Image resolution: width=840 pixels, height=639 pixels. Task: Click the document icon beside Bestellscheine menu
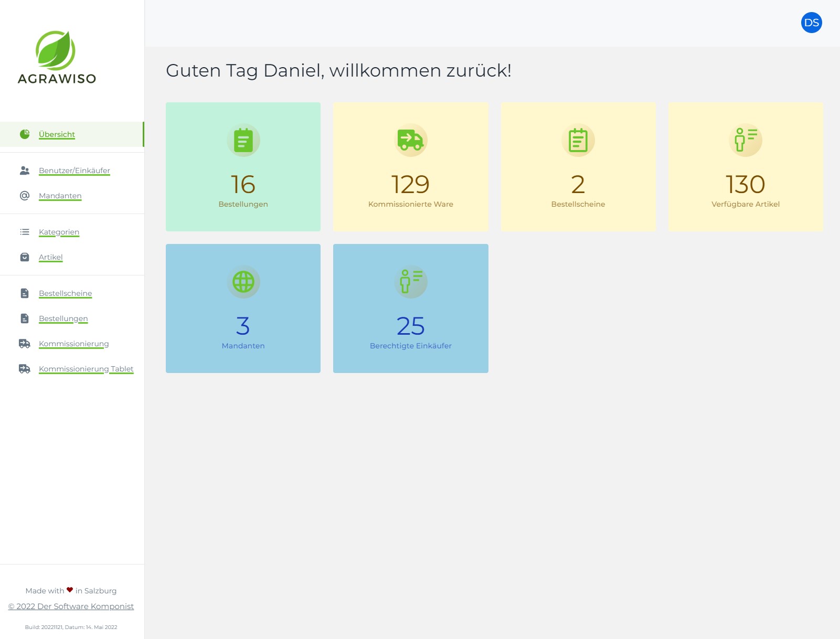[x=25, y=293]
